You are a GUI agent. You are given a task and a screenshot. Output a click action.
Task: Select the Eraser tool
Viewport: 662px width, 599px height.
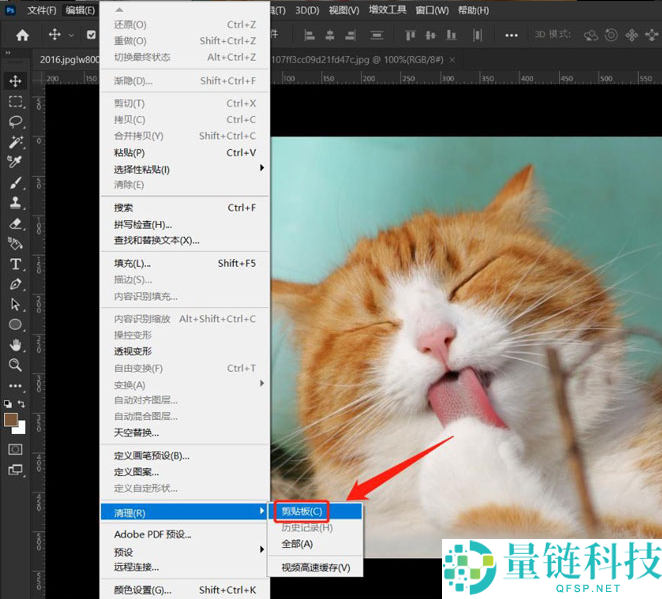pos(15,224)
